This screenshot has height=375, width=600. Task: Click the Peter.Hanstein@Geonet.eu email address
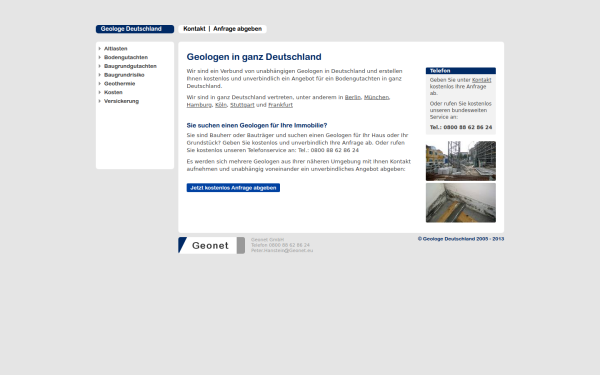[x=282, y=251]
